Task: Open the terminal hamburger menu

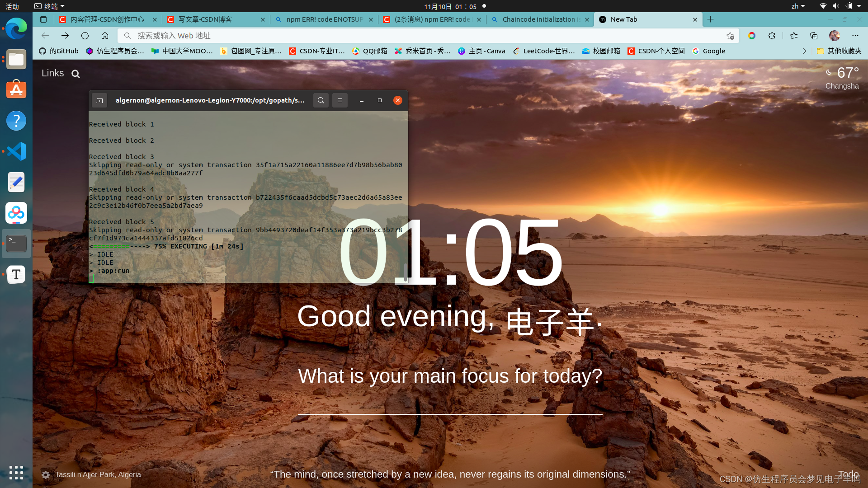Action: (340, 100)
